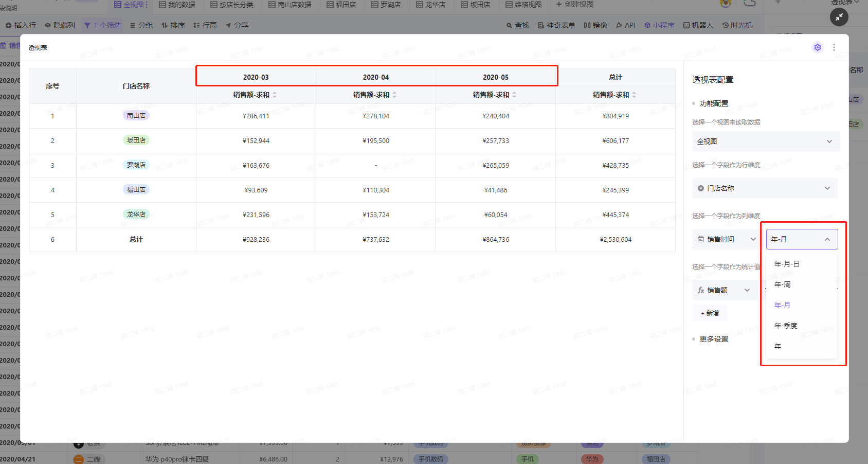Select the 年-周 grouping option
Image resolution: width=868 pixels, height=464 pixels.
click(x=782, y=284)
